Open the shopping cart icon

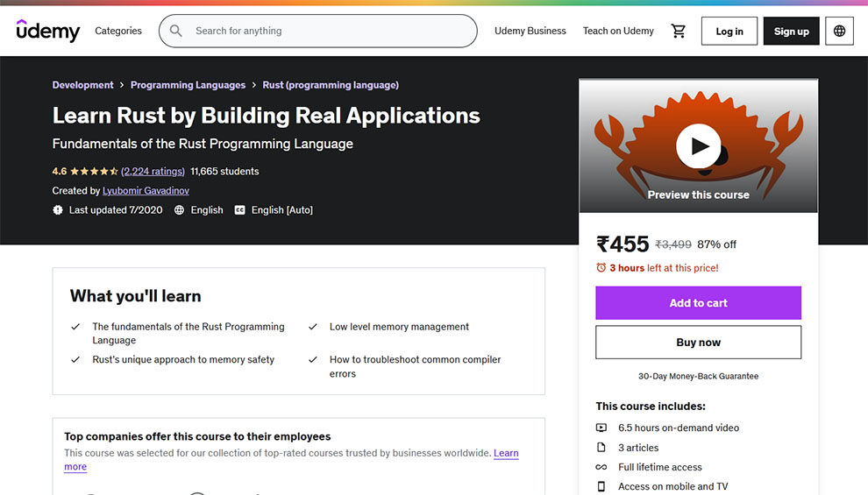click(x=678, y=31)
